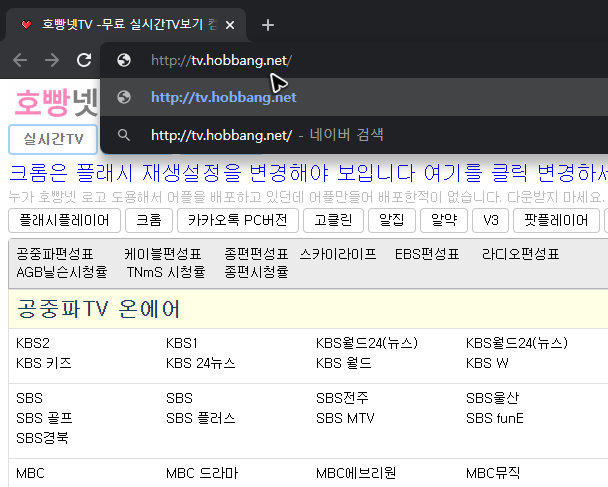This screenshot has height=487, width=608.
Task: Click the 카카오톡 PC버전 button
Action: tap(238, 220)
